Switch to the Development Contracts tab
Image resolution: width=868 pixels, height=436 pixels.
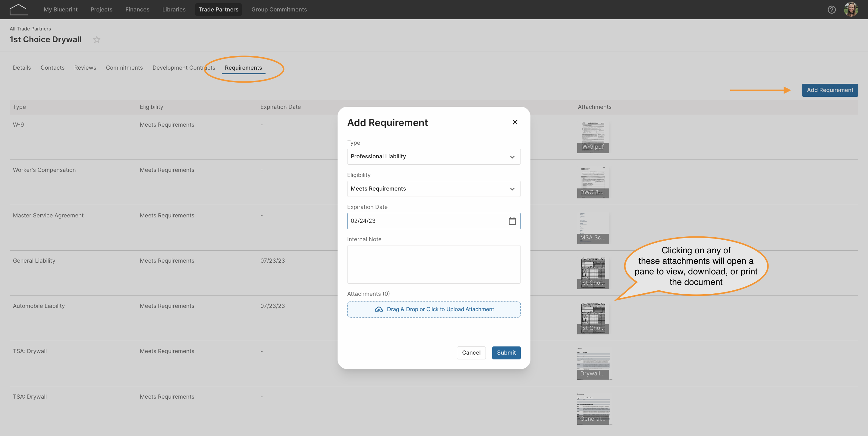click(184, 68)
